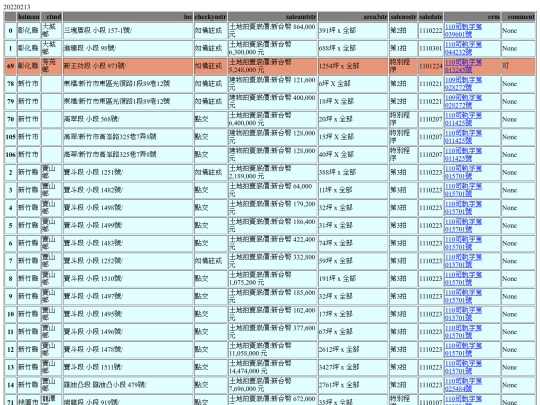
Task: Click the hsimun column header
Action: (x=29, y=17)
